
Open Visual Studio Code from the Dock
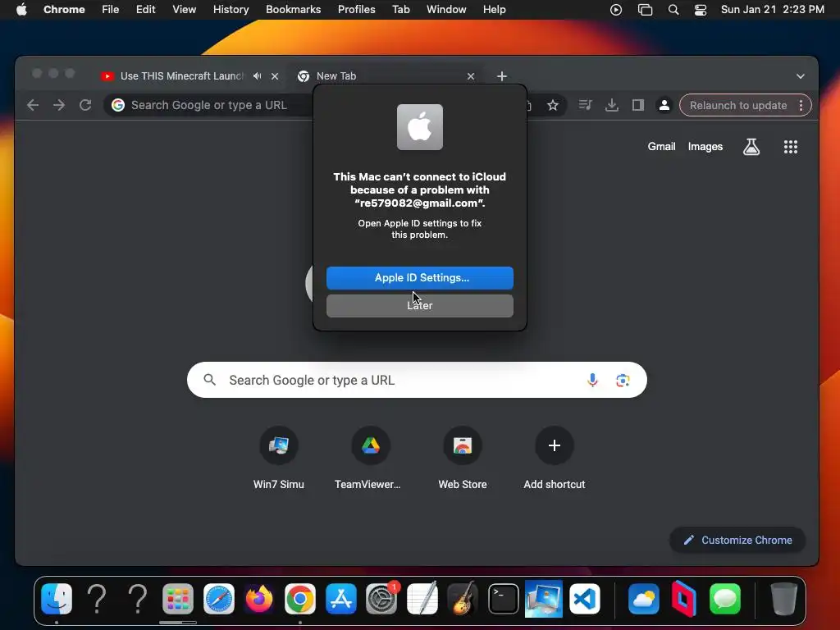pyautogui.click(x=584, y=598)
